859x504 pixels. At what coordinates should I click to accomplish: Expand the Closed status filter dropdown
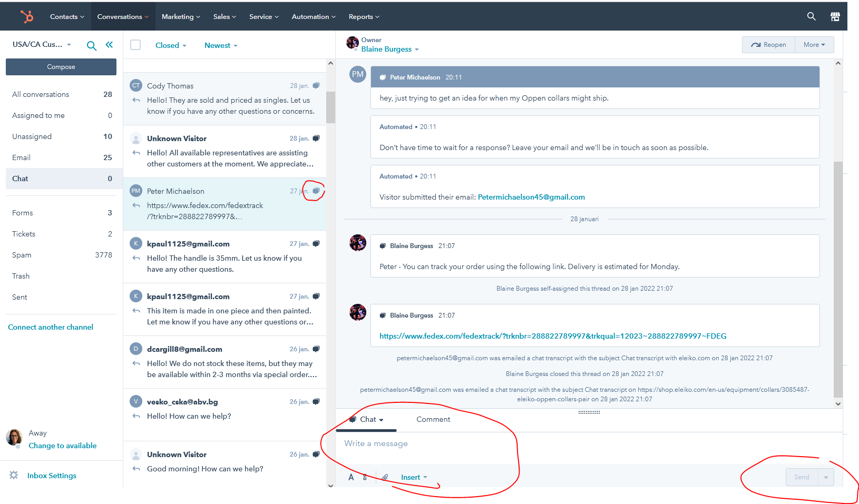pos(171,45)
